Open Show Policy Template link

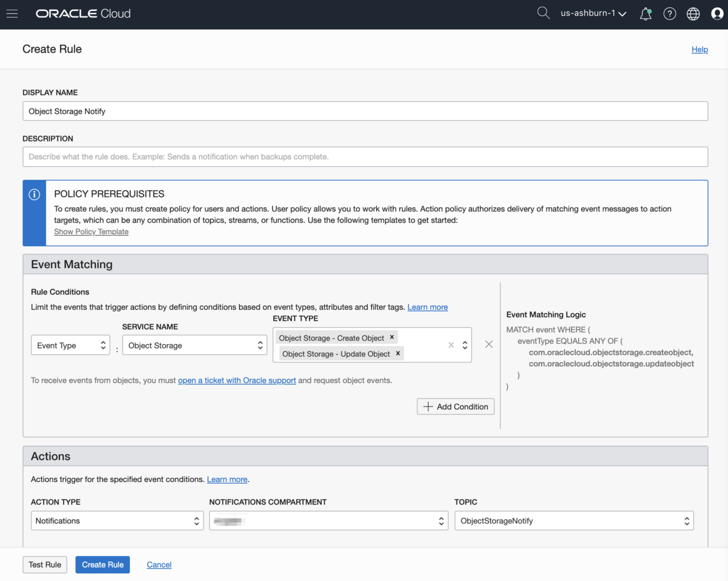tap(91, 231)
